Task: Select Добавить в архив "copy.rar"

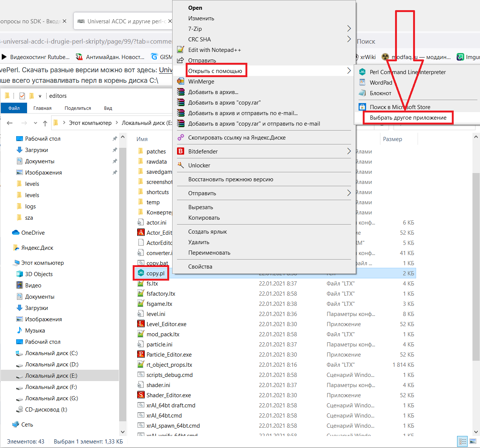Action: point(224,102)
